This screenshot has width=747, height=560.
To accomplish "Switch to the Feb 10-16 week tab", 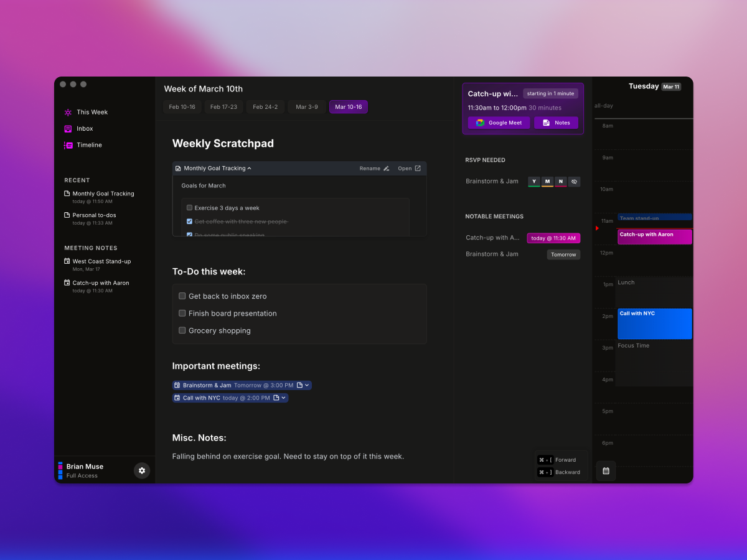I will (x=182, y=107).
